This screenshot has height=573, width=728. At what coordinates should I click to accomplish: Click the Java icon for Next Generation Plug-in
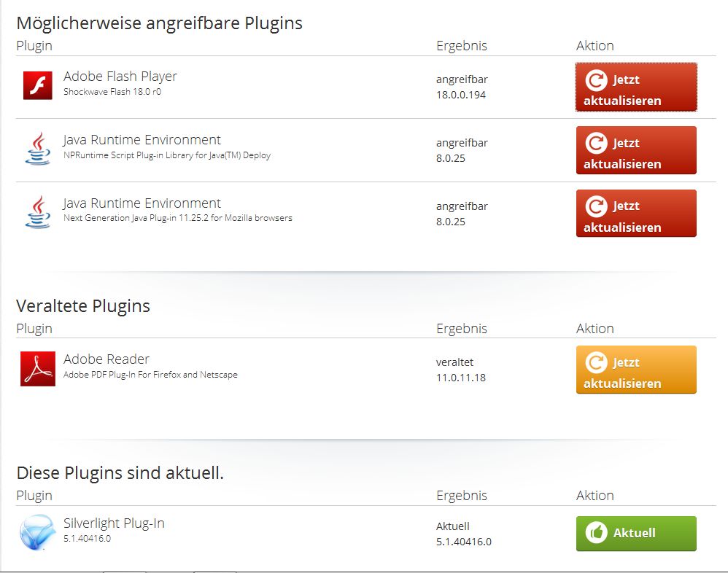pyautogui.click(x=38, y=211)
